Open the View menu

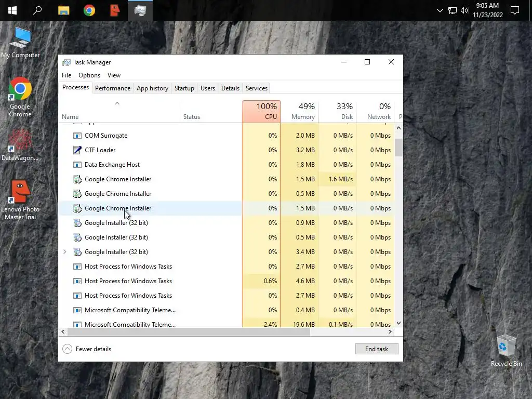coord(114,75)
